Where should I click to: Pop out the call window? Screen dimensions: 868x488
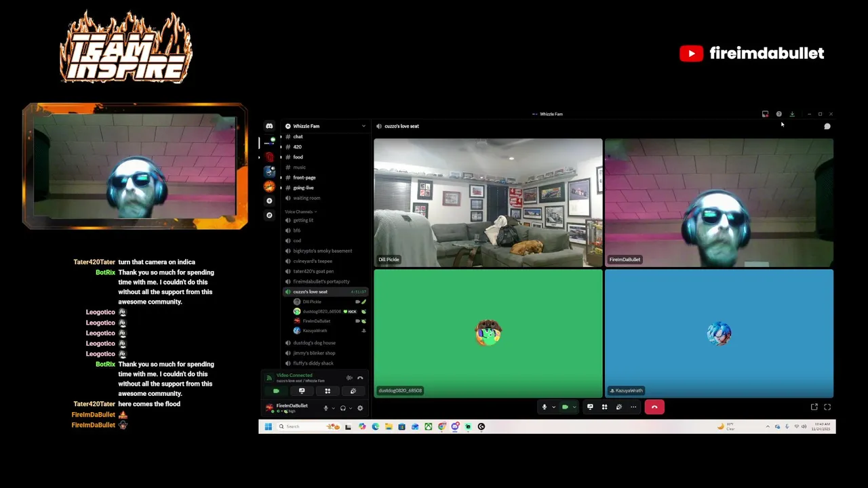(x=814, y=407)
